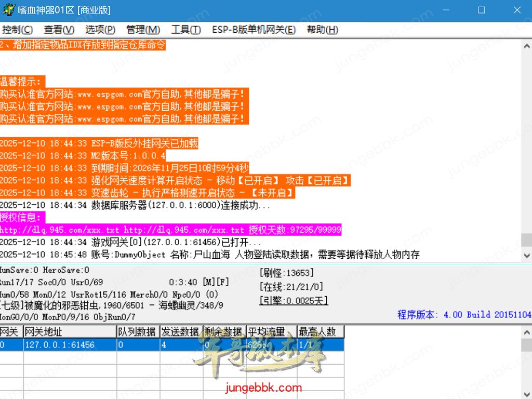This screenshot has width=532, height=399.
Task: Click the log panel scroll-up arrow
Action: [526, 44]
